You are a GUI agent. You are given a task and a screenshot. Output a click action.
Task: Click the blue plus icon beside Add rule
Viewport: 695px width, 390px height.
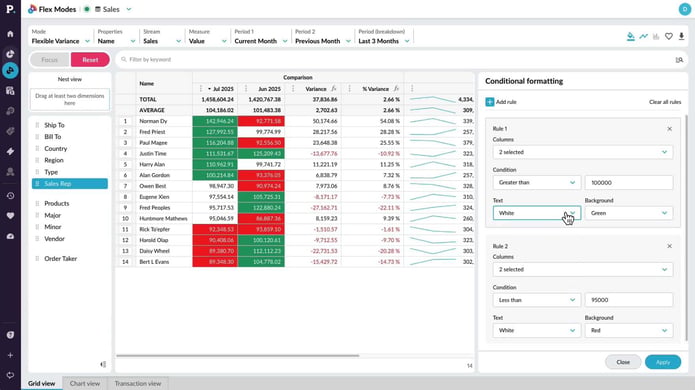[489, 102]
